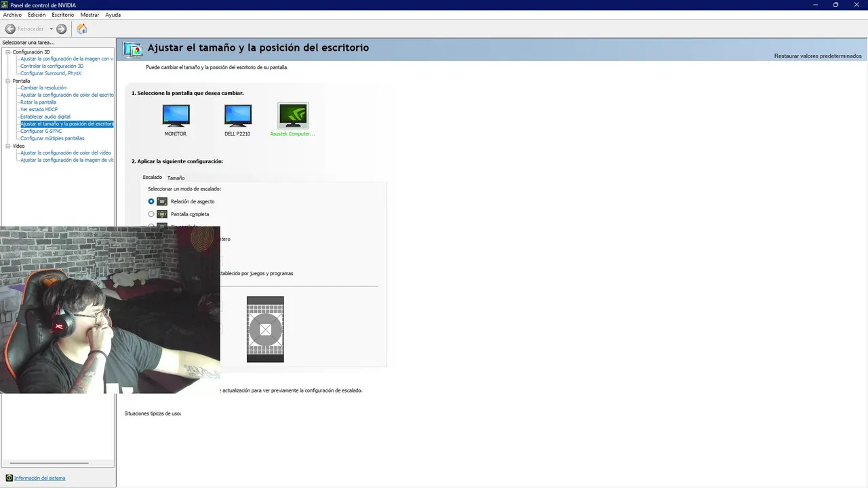Select Ajustar el tamaño y la posición task
Image resolution: width=868 pixels, height=488 pixels.
(66, 124)
